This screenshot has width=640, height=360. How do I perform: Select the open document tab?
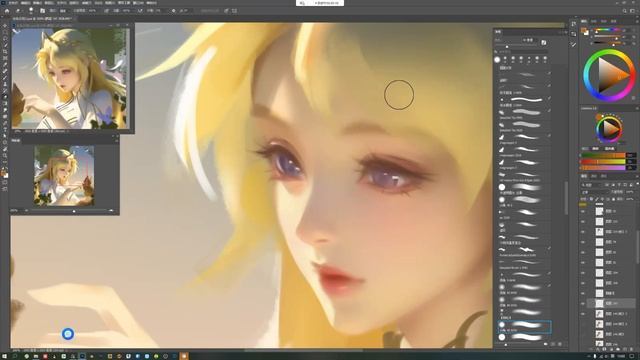42,19
